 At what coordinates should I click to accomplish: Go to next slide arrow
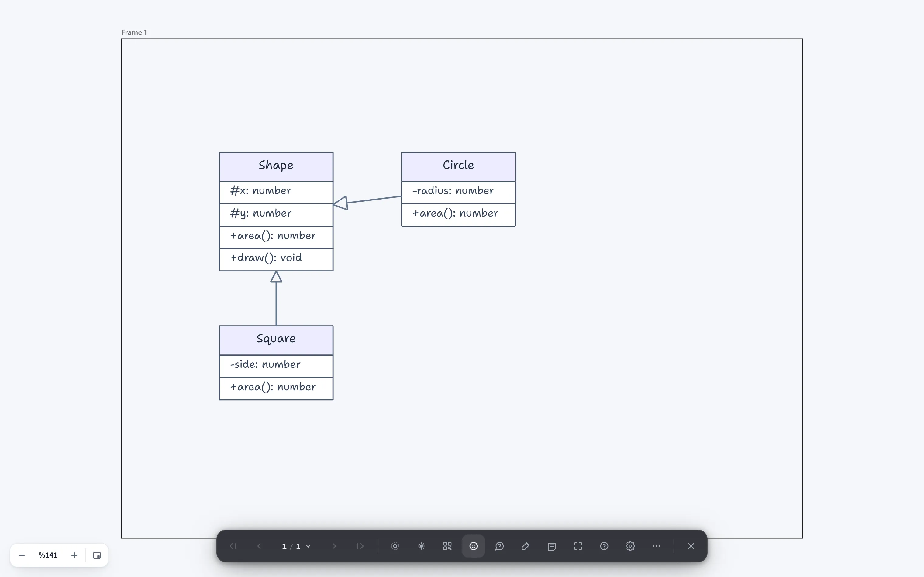click(334, 546)
